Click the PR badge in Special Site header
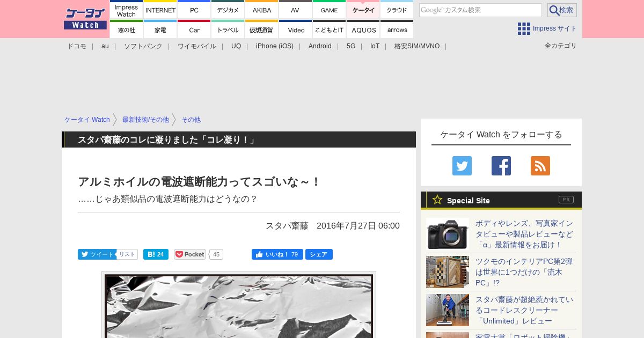Image resolution: width=644 pixels, height=338 pixels. click(x=566, y=200)
